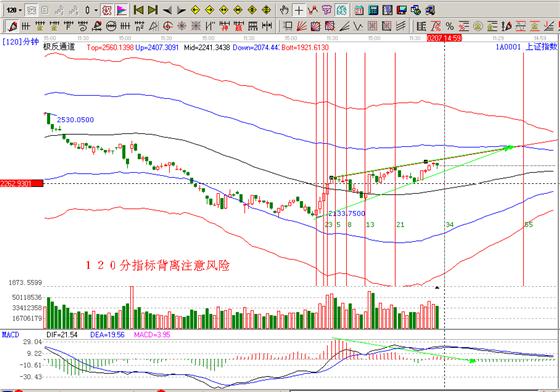This screenshot has height=392, width=560.
Task: Click the magenta flag icon
Action: (x=122, y=10)
